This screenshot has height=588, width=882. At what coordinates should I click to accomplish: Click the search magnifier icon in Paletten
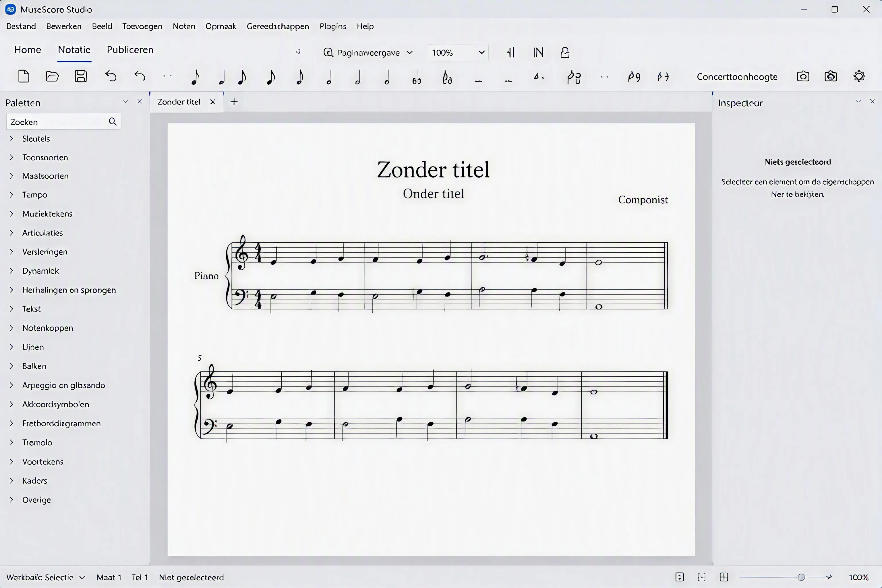[x=113, y=121]
